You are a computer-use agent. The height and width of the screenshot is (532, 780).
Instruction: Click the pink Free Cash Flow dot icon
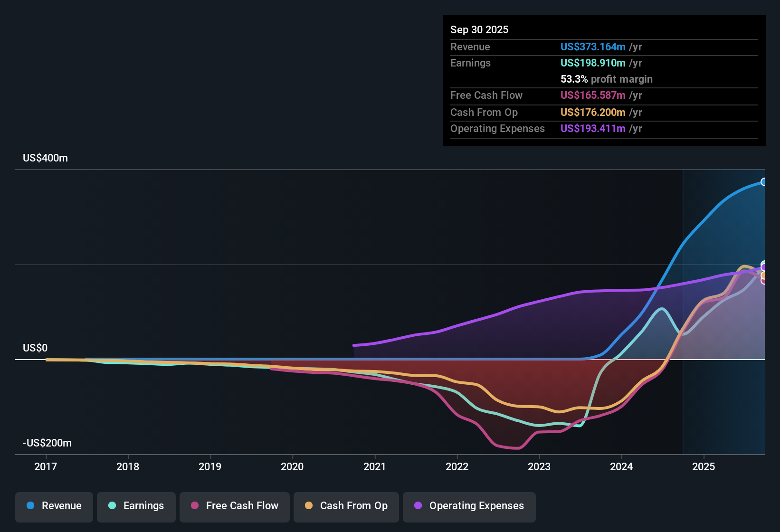click(194, 506)
